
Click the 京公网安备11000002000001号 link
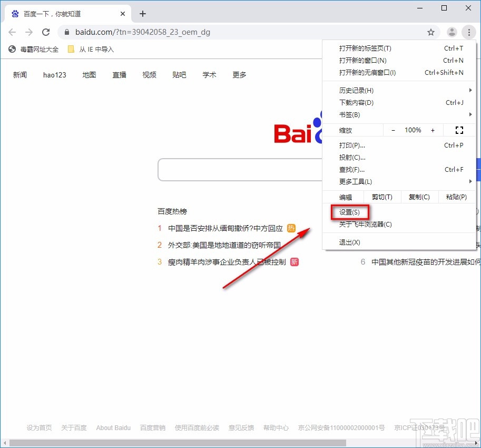(x=341, y=428)
